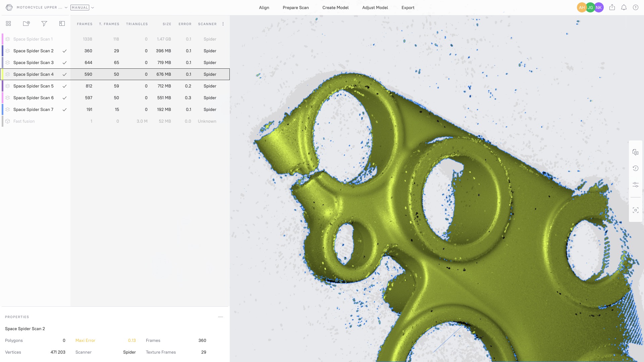Click the Maxi Error value 0.13
The height and width of the screenshot is (362, 644).
click(132, 340)
